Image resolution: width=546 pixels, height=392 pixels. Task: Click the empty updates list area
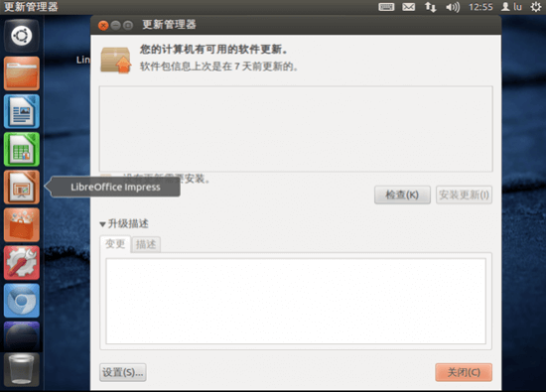click(296, 129)
